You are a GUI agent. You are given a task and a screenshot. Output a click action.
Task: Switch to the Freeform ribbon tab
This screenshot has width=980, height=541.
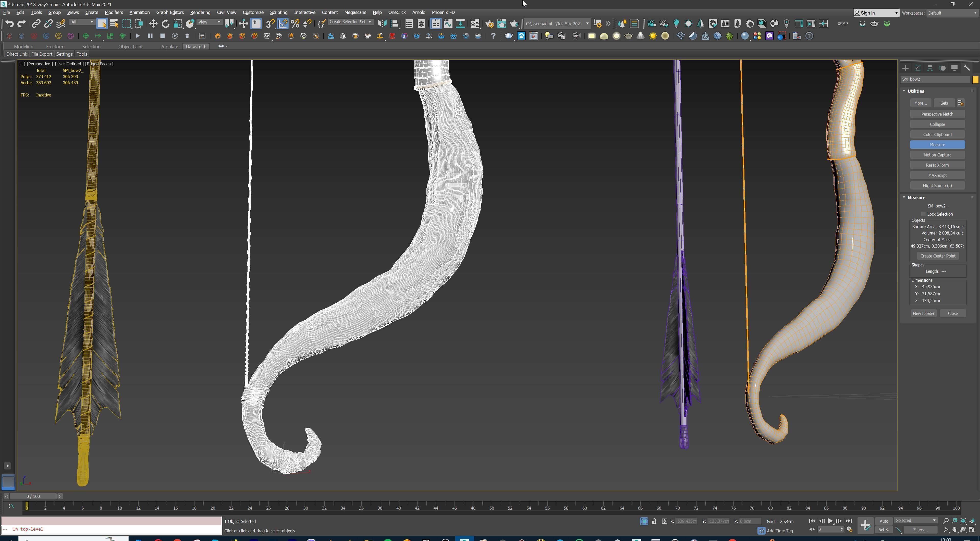(55, 46)
